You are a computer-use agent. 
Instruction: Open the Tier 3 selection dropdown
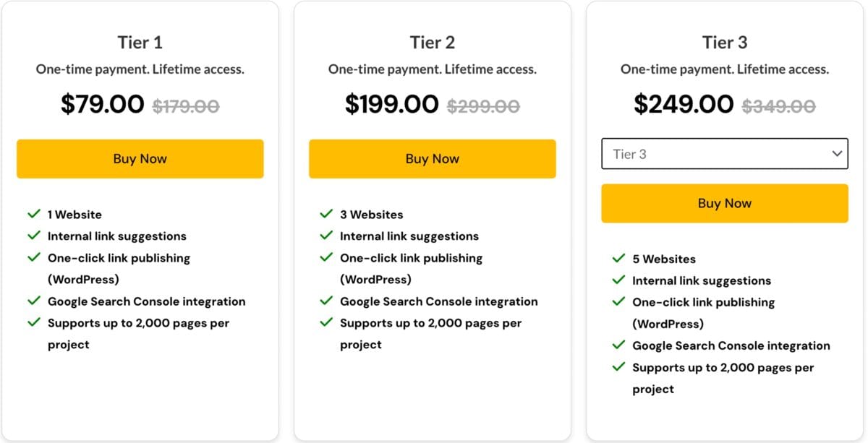click(x=724, y=154)
